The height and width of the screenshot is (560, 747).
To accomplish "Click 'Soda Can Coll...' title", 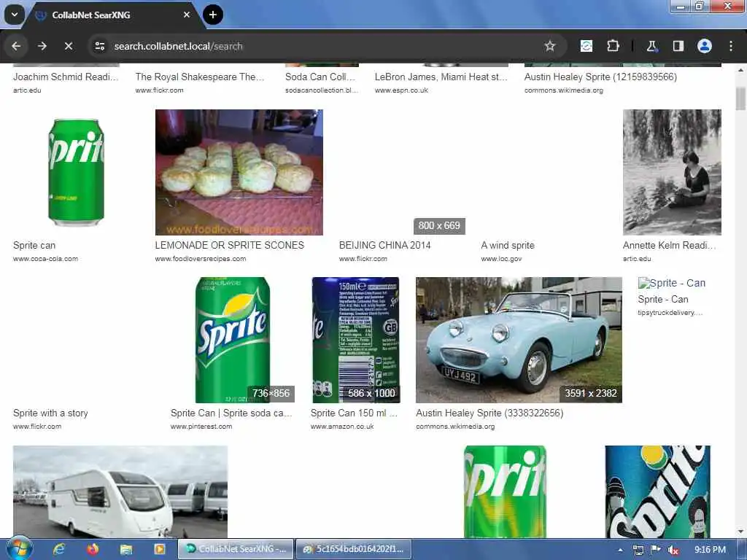I will [320, 77].
